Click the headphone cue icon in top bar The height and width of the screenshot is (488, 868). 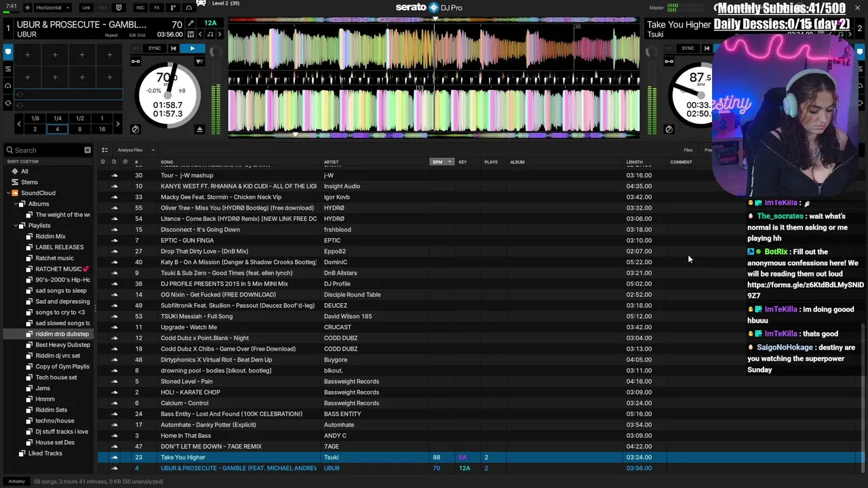coord(189,7)
